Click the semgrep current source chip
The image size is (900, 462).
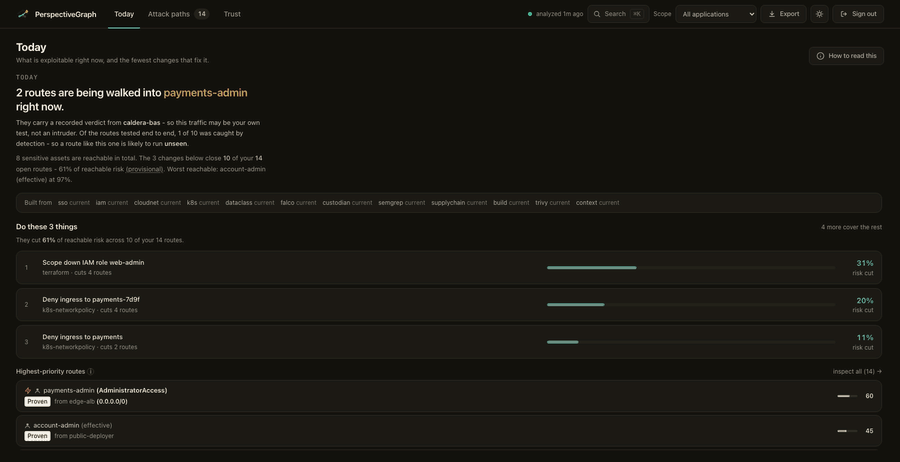pyautogui.click(x=402, y=203)
